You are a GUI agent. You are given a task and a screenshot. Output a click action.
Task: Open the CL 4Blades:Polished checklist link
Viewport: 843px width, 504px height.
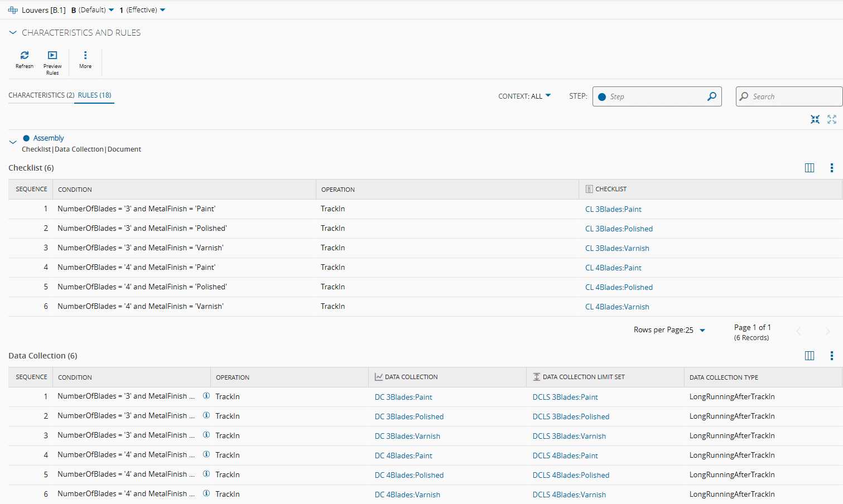coord(619,287)
